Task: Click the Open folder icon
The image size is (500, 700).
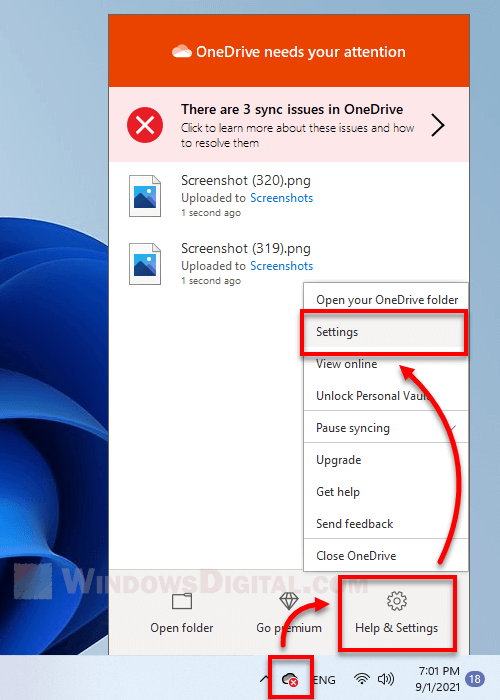Action: pos(182,602)
